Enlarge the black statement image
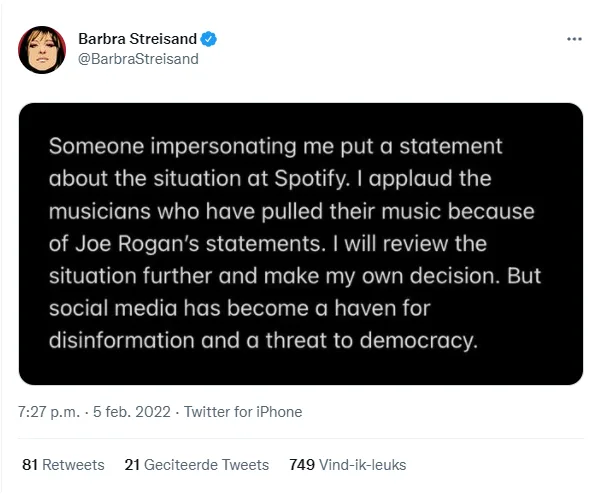Screen dimensions: 600x500 (301, 243)
